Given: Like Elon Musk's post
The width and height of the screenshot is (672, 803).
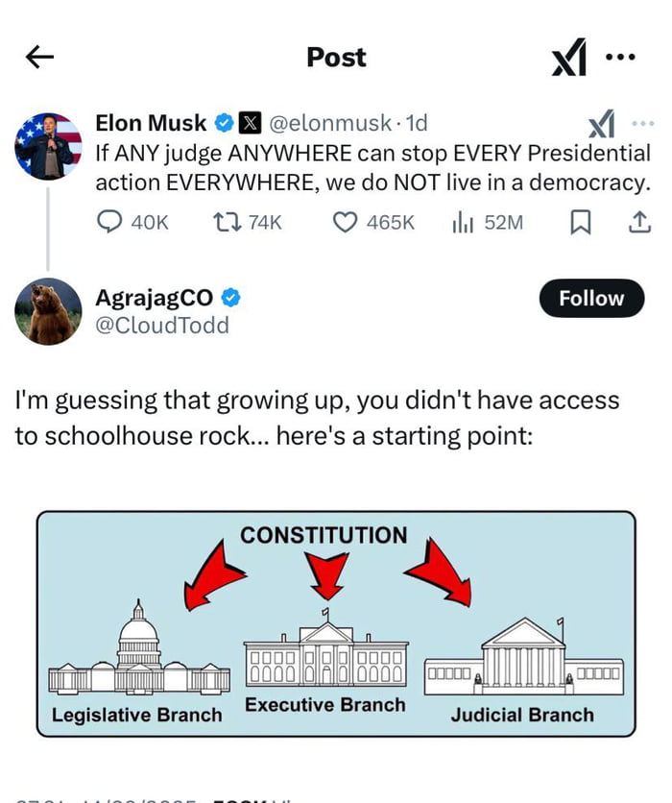Looking at the screenshot, I should click(x=346, y=223).
